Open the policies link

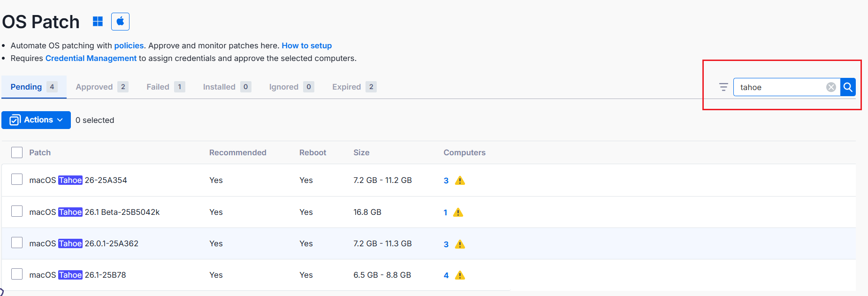coord(129,46)
